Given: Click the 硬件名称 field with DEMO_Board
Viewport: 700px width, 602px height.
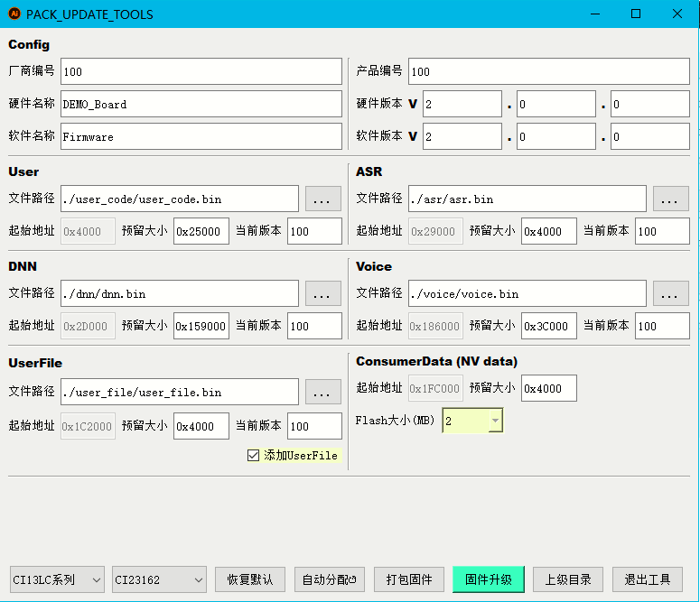Looking at the screenshot, I should [x=201, y=104].
